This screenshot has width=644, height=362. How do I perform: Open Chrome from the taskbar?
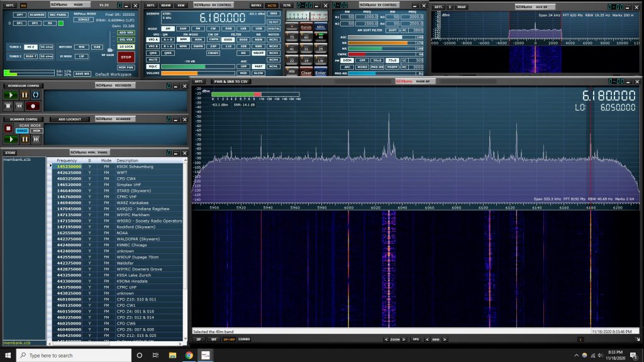pyautogui.click(x=189, y=356)
